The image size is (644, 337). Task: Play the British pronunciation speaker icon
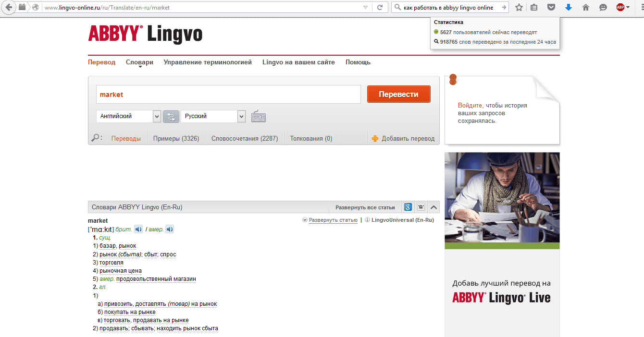(x=138, y=229)
